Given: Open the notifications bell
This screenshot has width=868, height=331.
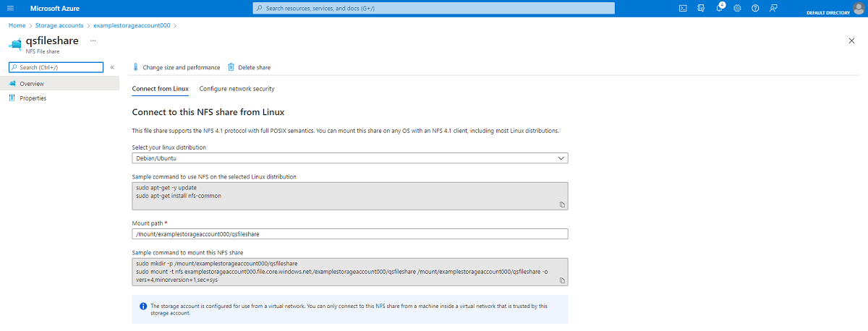Looking at the screenshot, I should tap(720, 8).
